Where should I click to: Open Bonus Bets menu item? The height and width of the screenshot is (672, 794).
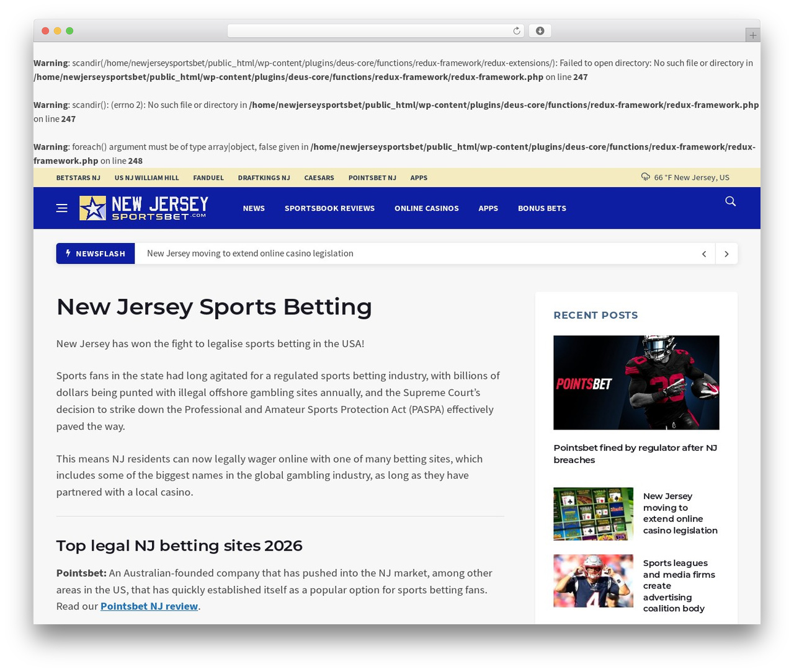[542, 208]
